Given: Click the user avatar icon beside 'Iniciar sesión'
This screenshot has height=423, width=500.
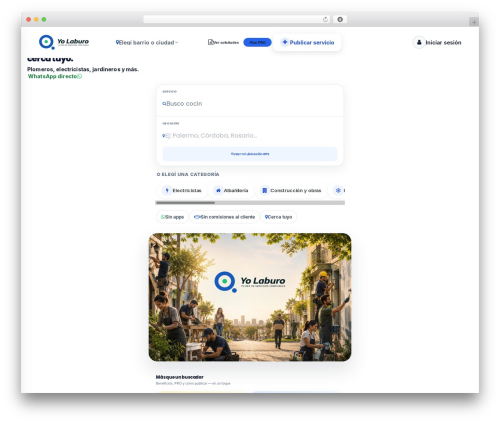Looking at the screenshot, I should pyautogui.click(x=419, y=42).
